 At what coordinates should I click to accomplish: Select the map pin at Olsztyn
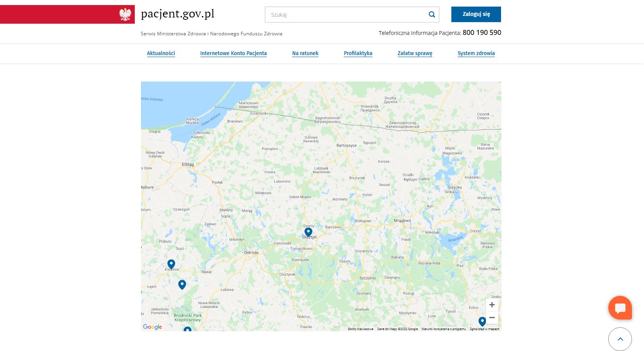(x=308, y=233)
